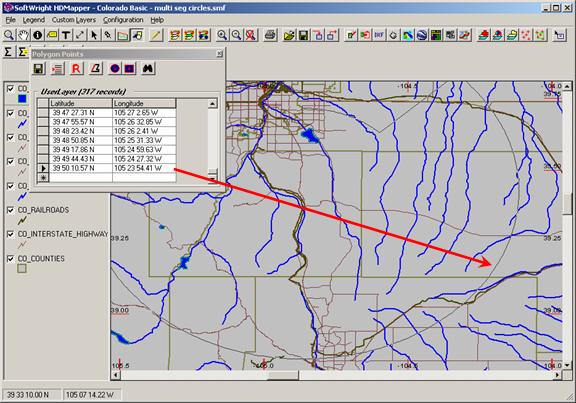This screenshot has height=403, width=576.
Task: Select the cell '105 25 31.33 W'
Action: point(144,140)
